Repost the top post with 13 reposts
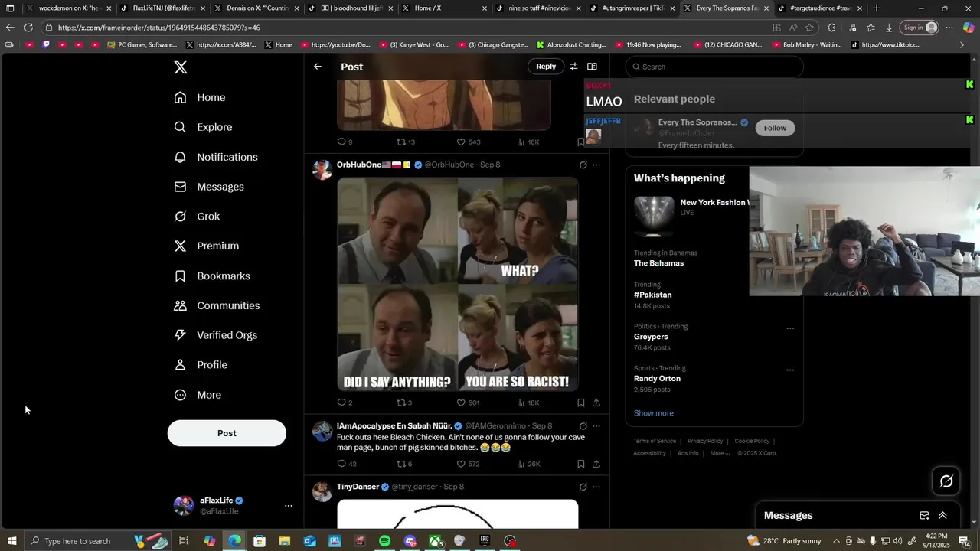980x551 pixels. tap(405, 142)
